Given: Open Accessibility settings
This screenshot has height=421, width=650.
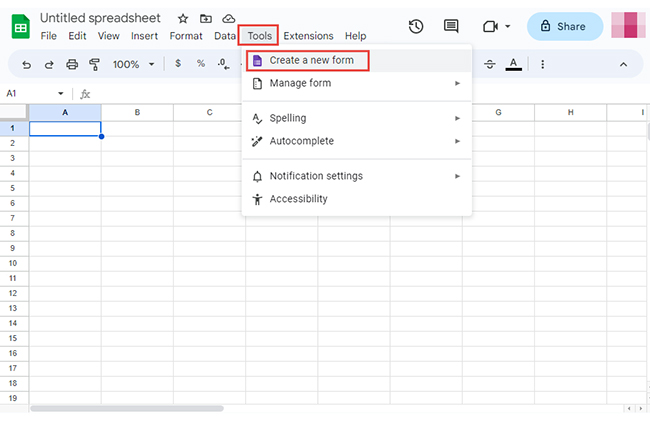Looking at the screenshot, I should pyautogui.click(x=357, y=199).
